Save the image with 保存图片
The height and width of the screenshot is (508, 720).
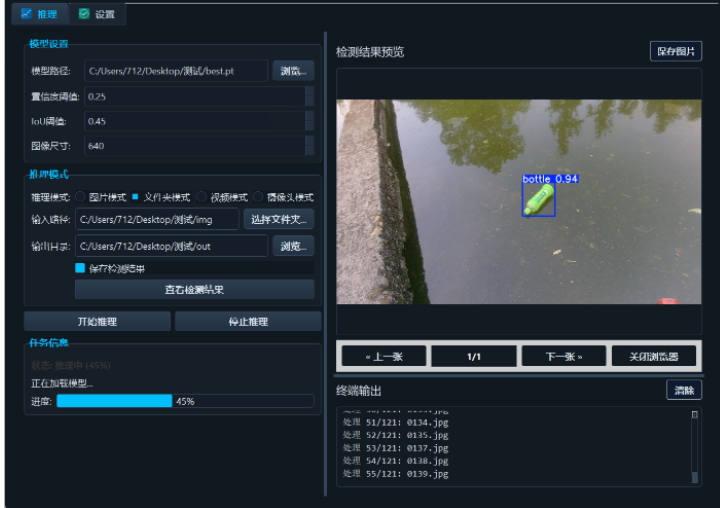675,51
